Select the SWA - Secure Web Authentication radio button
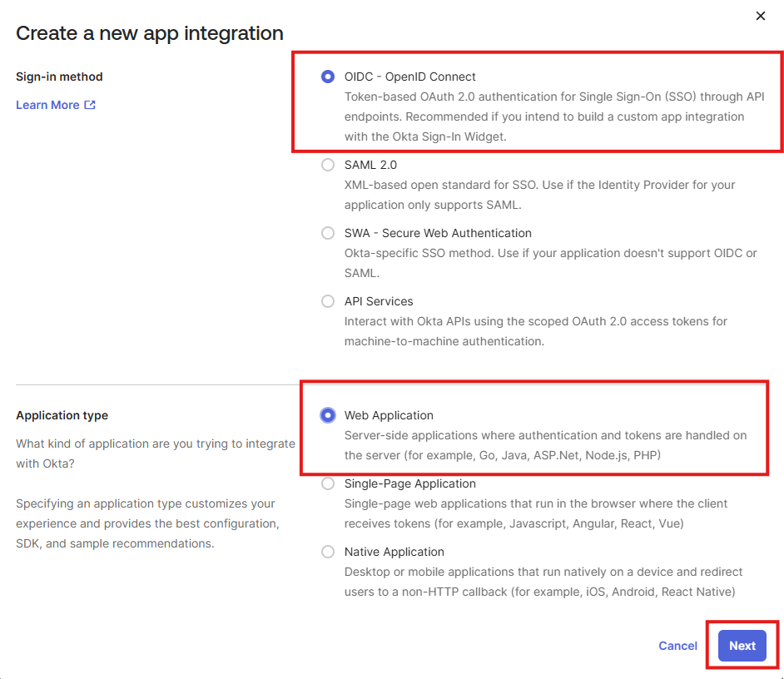This screenshot has height=679, width=784. 328,233
